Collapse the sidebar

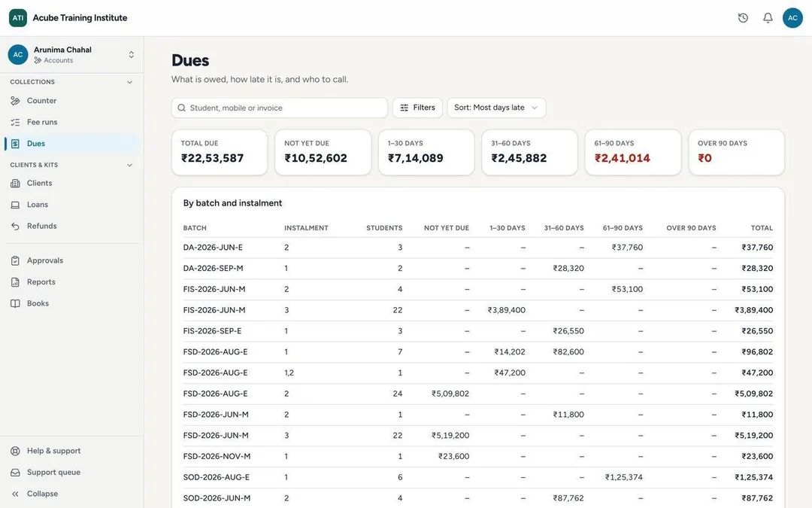71,494
